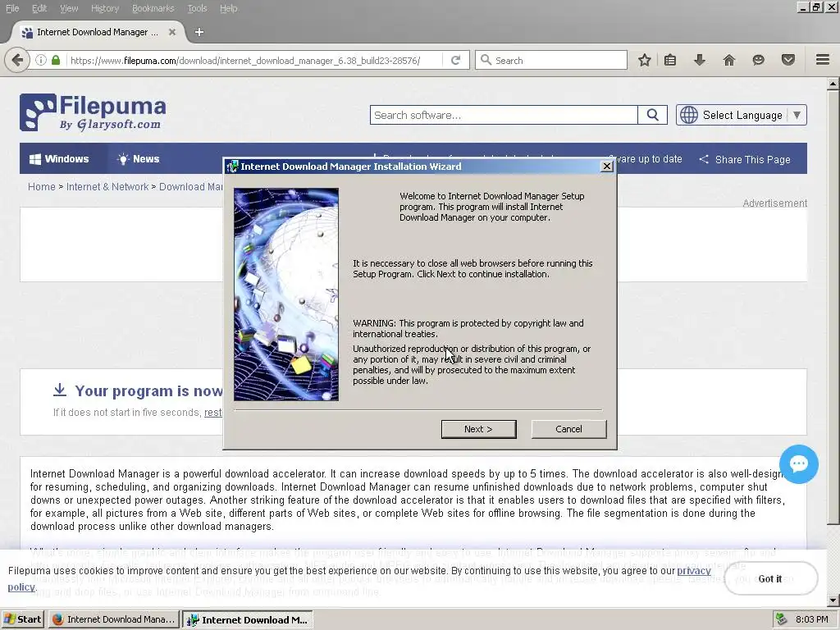This screenshot has height=630, width=840.
Task: Click Next in the installation wizard
Action: [x=479, y=429]
